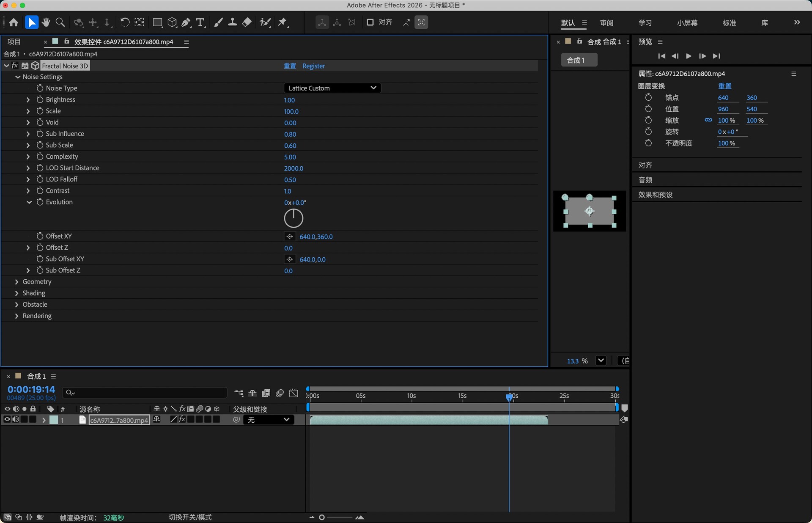The image size is (812, 523).
Task: Toggle the Fractal Noise 3D fx switch
Action: click(14, 66)
